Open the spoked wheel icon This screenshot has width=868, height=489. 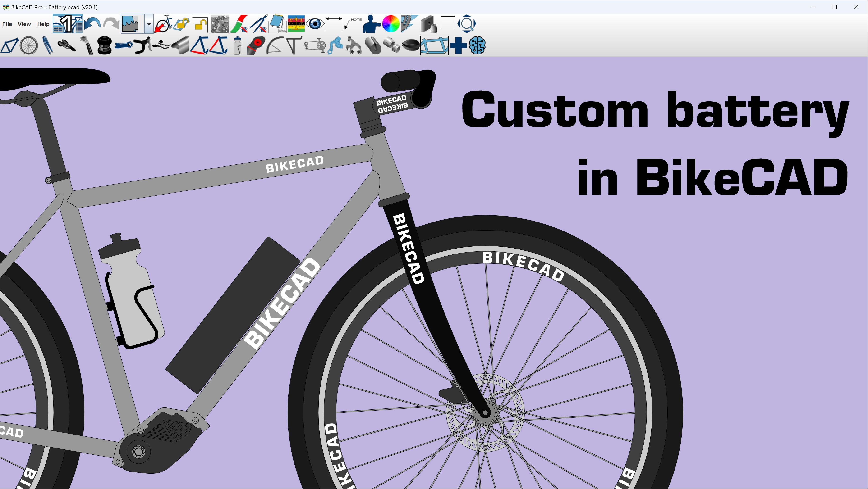click(x=29, y=45)
